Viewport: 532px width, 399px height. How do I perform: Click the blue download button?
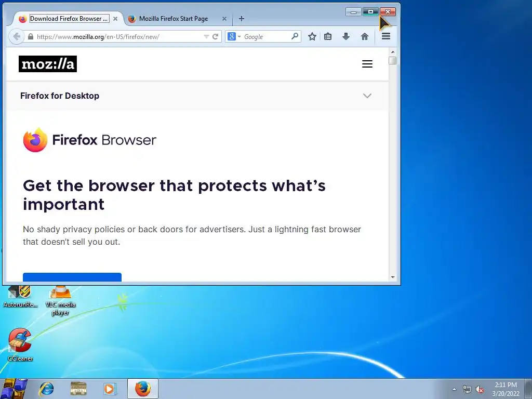72,277
